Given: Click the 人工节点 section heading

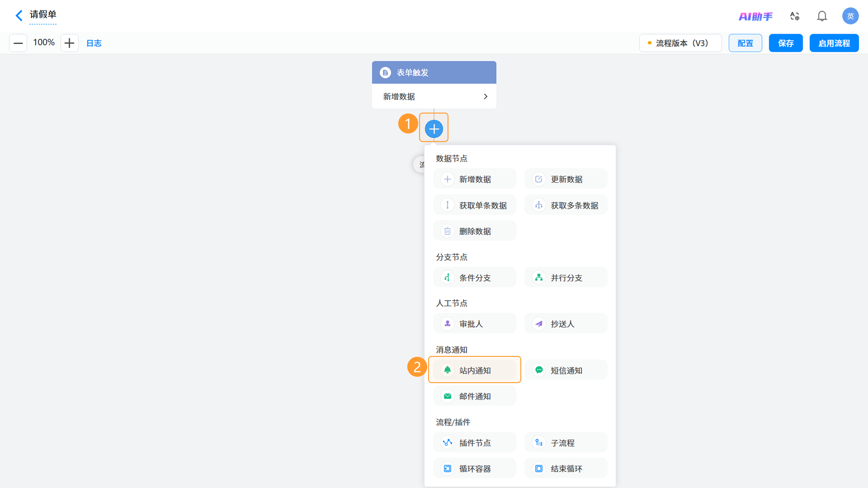Looking at the screenshot, I should (x=452, y=303).
